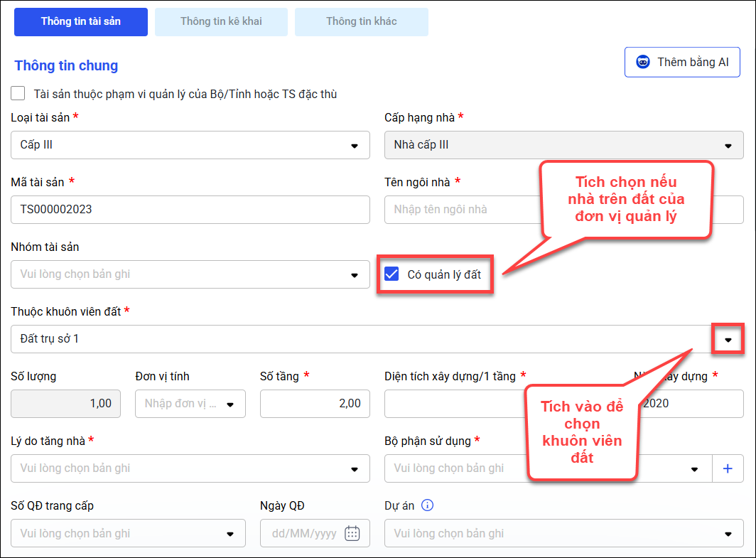Click the Số tầng input field

pos(315,404)
